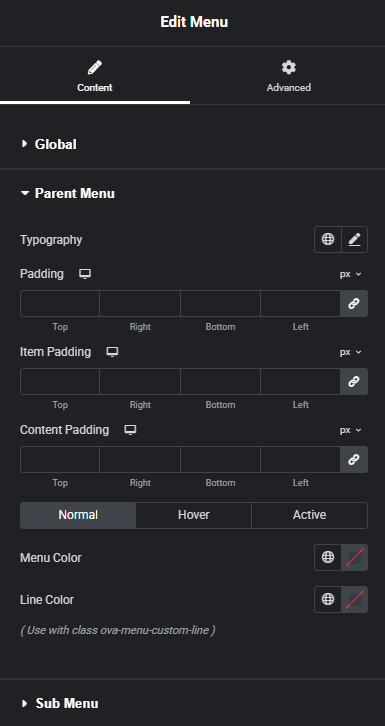Open the px unit dropdown for Padding
The image size is (385, 726).
350,274
